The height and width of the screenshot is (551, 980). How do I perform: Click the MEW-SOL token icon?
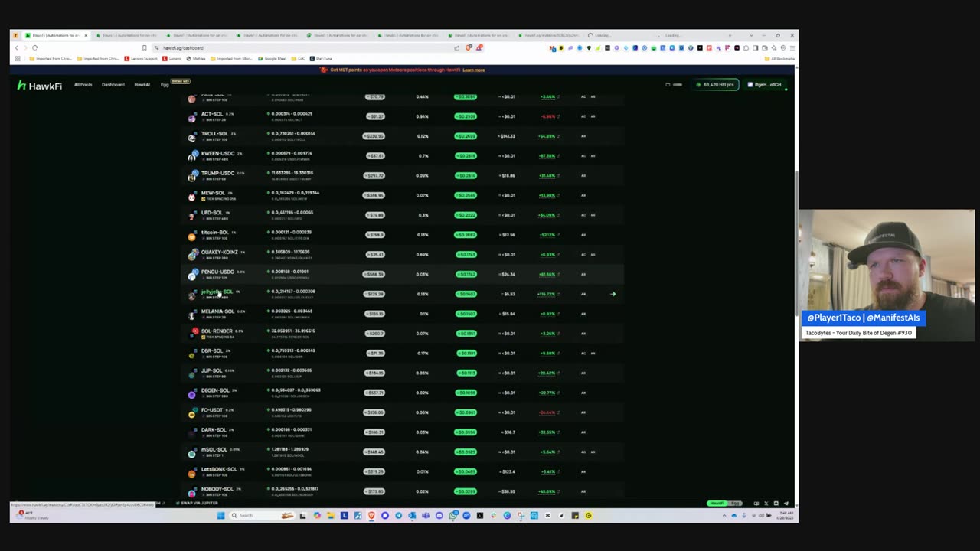pos(191,196)
